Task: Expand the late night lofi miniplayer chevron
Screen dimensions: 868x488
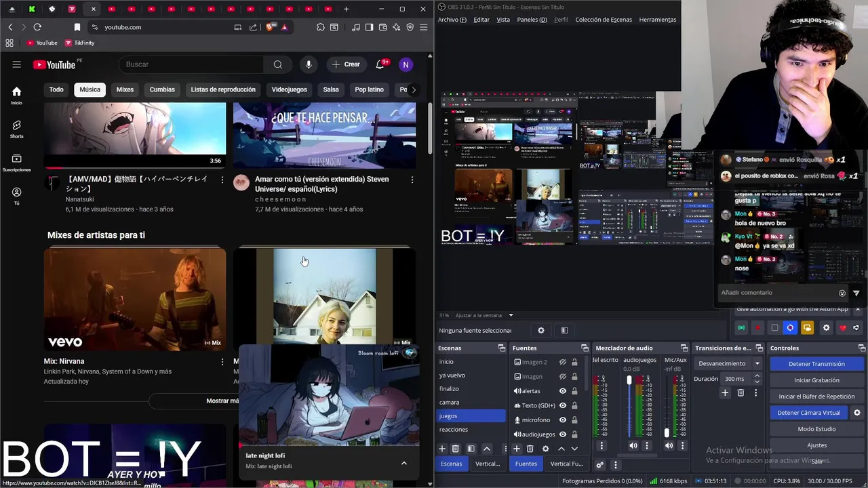Action: pyautogui.click(x=404, y=463)
